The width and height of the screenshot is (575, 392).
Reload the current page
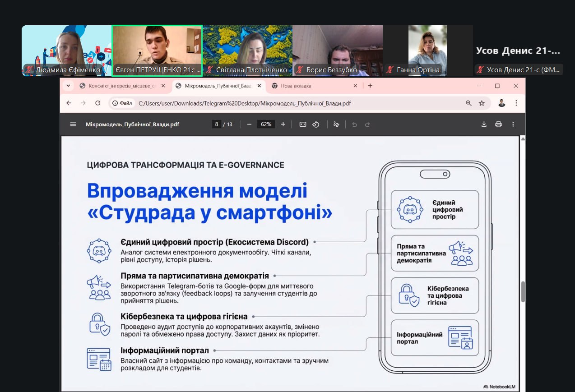click(x=97, y=103)
